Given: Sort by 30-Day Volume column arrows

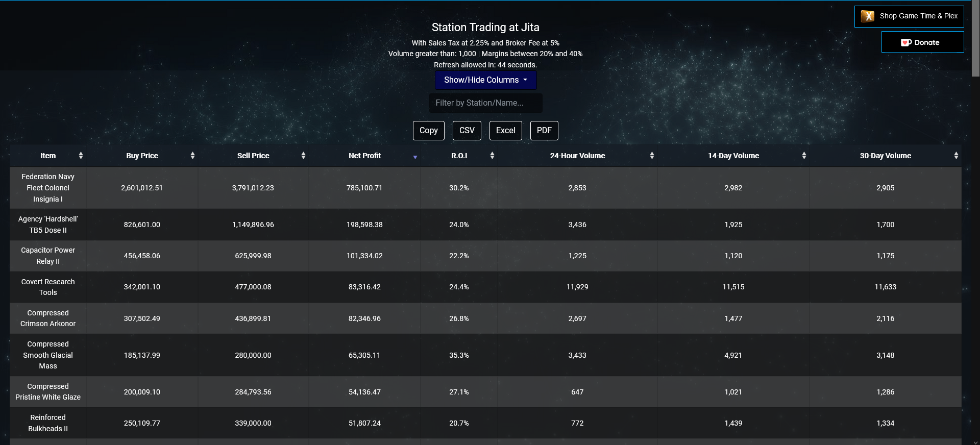Looking at the screenshot, I should (956, 156).
